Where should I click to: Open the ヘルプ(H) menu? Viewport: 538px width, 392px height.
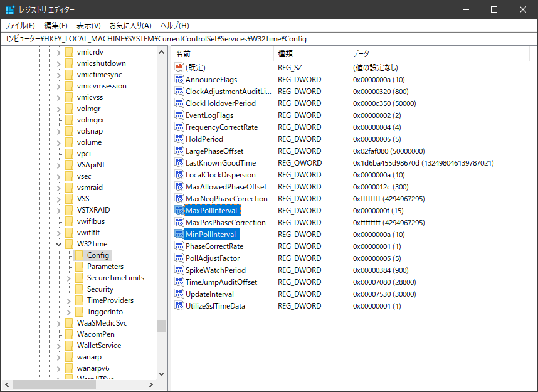[x=175, y=25]
